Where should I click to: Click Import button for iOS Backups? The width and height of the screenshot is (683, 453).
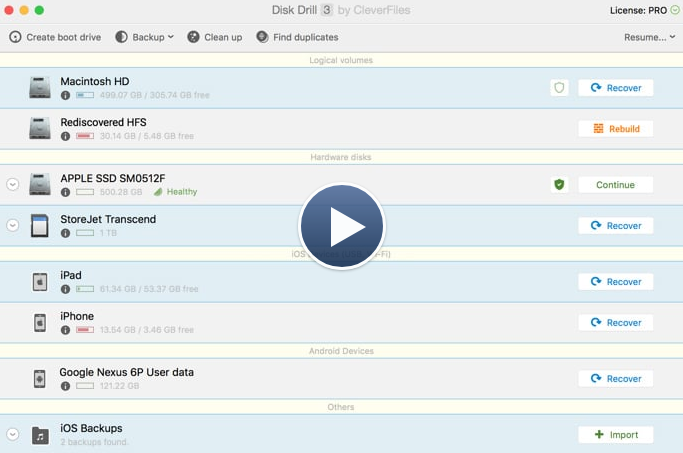coord(615,435)
